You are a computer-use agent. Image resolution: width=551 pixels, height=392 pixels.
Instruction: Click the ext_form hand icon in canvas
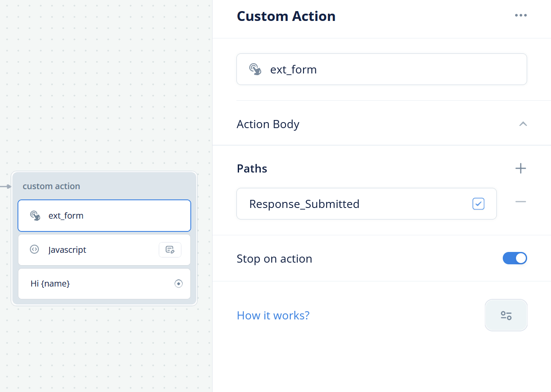35,216
